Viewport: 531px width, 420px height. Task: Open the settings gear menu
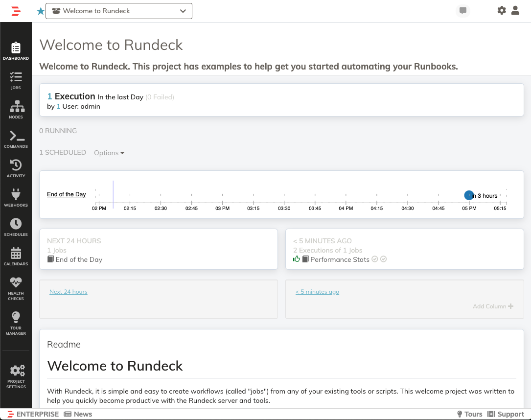click(x=502, y=10)
